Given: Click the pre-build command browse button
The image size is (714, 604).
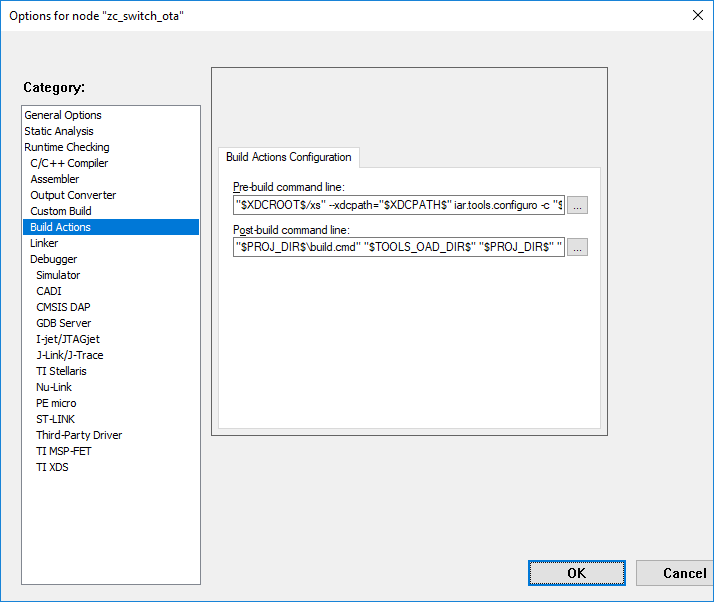Looking at the screenshot, I should click(578, 205).
